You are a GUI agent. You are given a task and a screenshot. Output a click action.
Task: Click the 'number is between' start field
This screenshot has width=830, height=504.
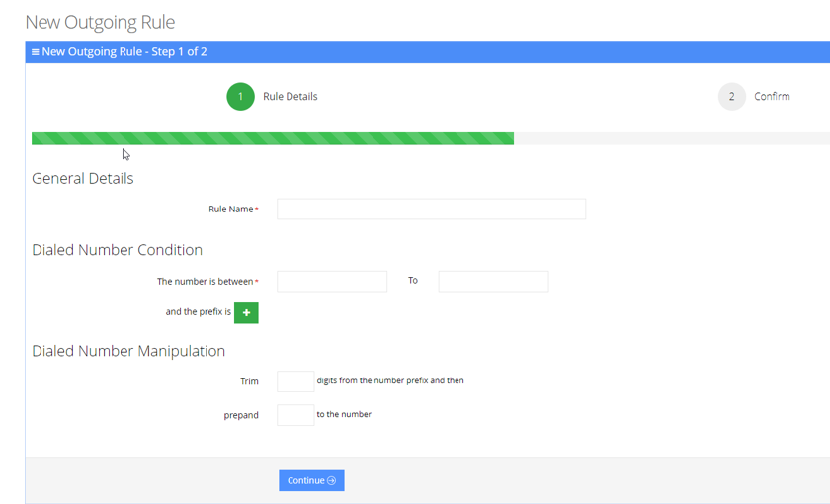pos(332,282)
